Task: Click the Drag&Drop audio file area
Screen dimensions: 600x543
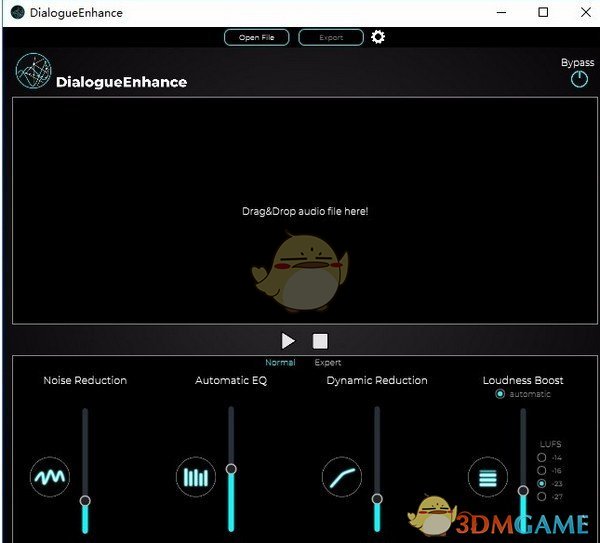Action: tap(305, 211)
